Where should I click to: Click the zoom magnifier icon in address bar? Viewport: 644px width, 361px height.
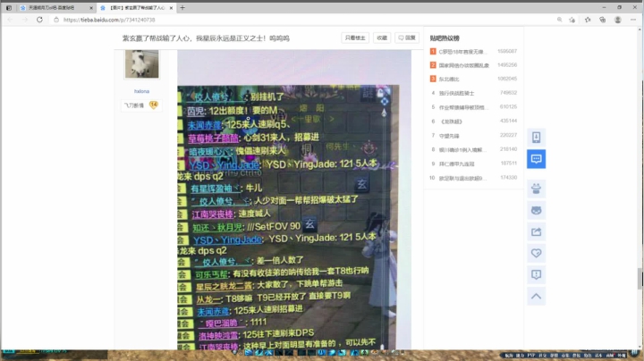(559, 20)
